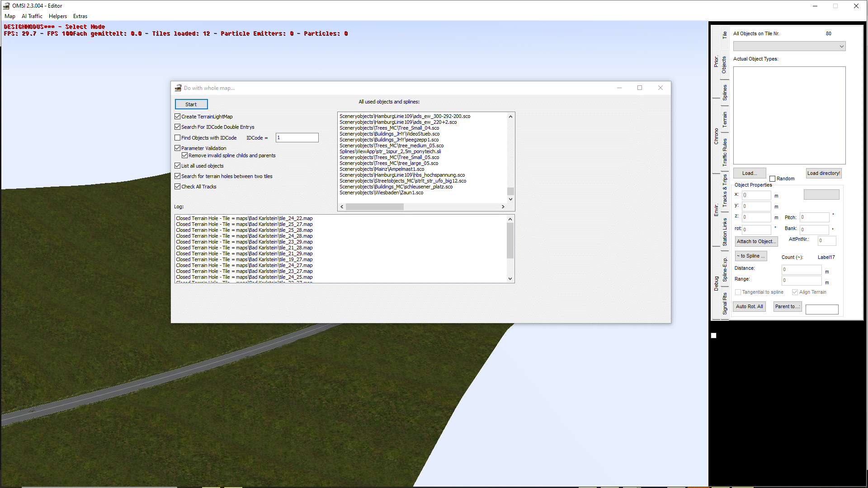The width and height of the screenshot is (868, 488).
Task: Open the AI Traffic menu
Action: pyautogui.click(x=32, y=16)
